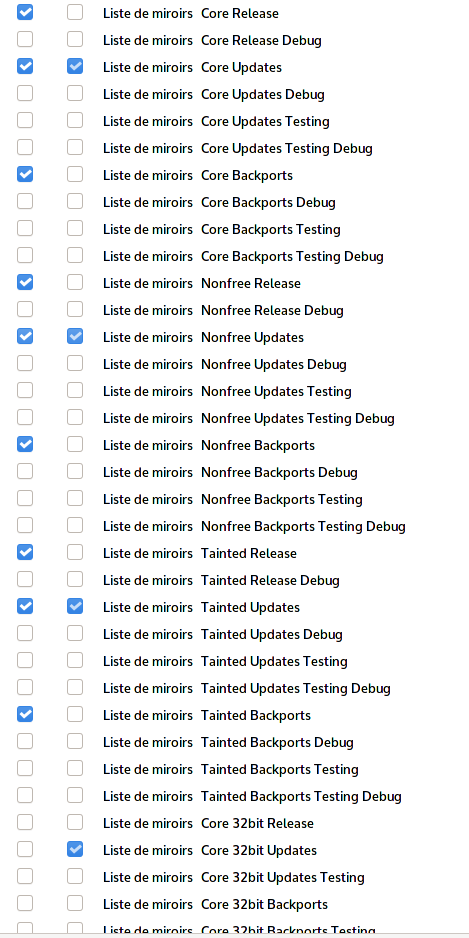Enable left checkbox for Core Release Debug
Viewport: 469px width, 938px height.
tap(25, 39)
